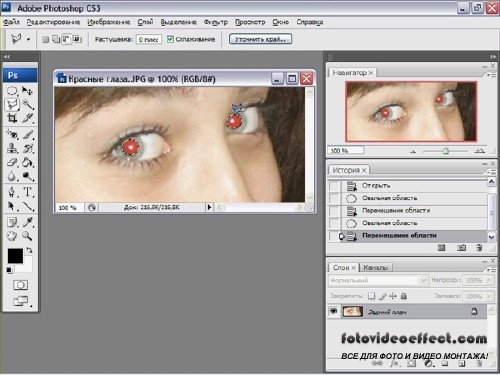Switch to the Каналы tab
The width and height of the screenshot is (500, 375).
[376, 267]
